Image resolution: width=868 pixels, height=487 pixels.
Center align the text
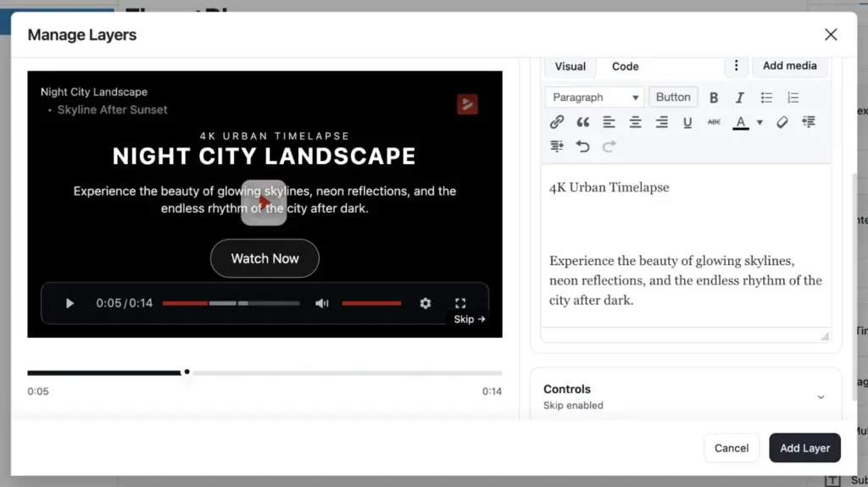point(635,122)
